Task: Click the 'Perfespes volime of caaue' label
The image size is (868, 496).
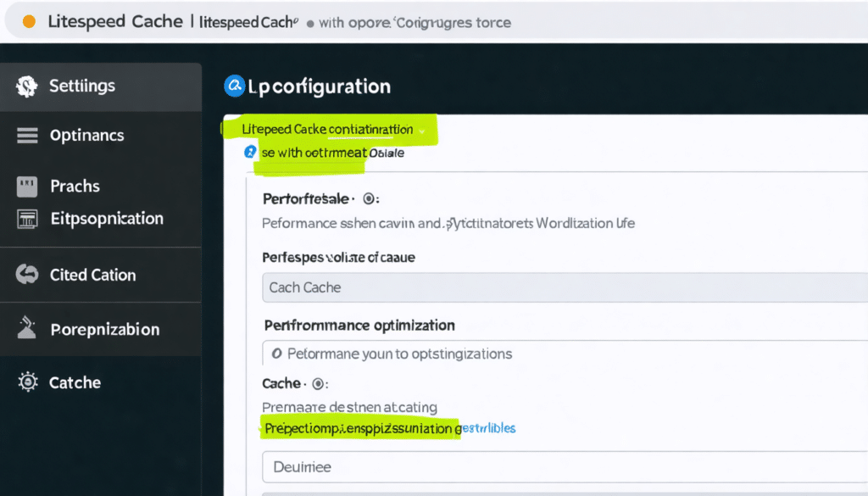Action: 339,258
